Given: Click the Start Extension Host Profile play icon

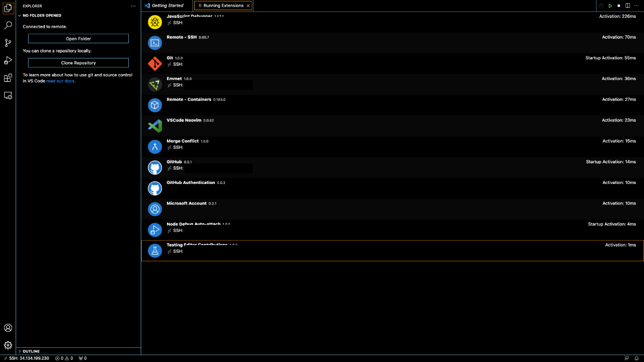Looking at the screenshot, I should pyautogui.click(x=610, y=6).
